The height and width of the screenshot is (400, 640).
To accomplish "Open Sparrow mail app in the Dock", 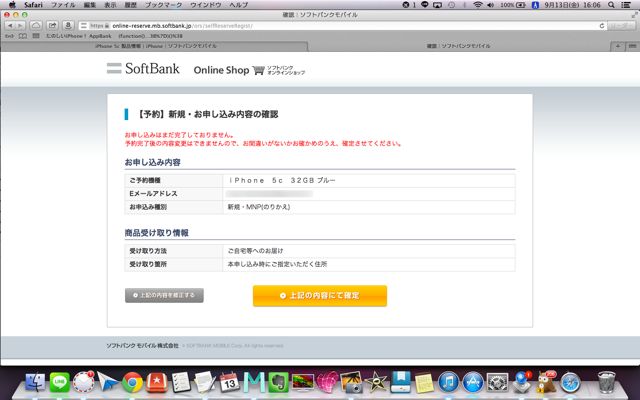I will click(x=108, y=382).
